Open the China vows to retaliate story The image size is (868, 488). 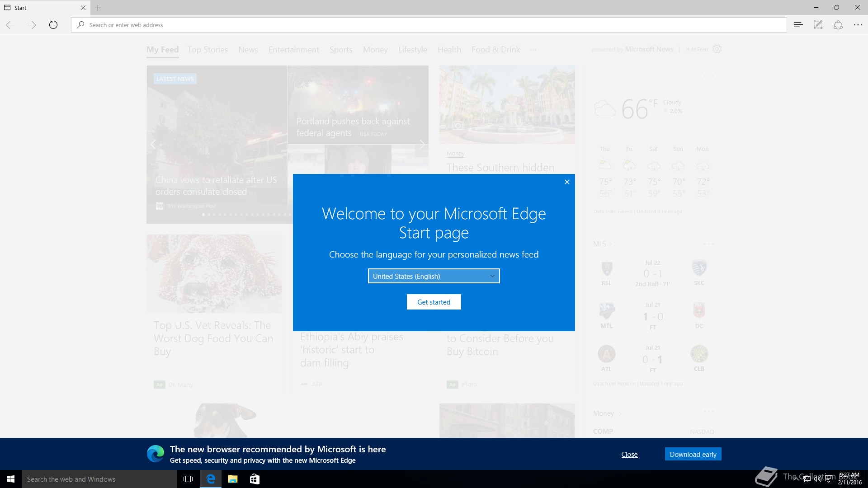point(216,186)
